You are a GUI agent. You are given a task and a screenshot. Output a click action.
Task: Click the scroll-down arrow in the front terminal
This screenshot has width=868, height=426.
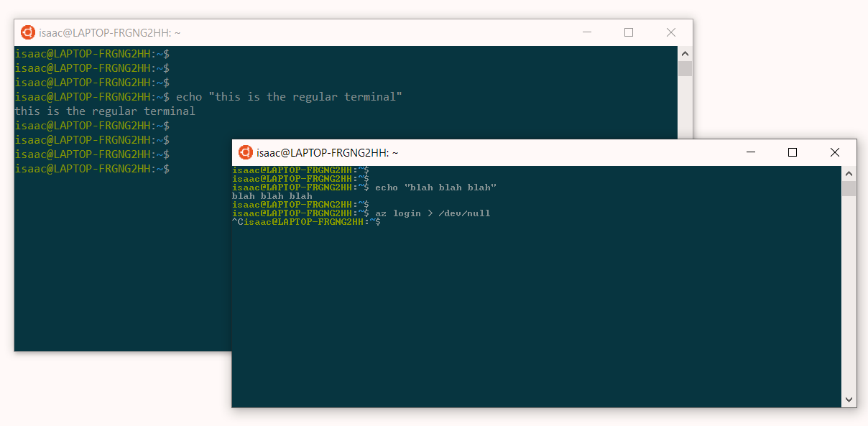pos(849,399)
